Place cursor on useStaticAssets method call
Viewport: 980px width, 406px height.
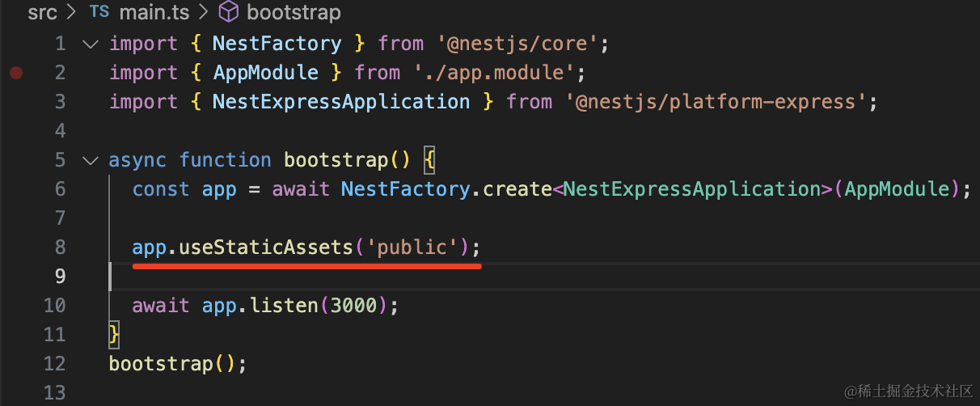click(x=266, y=247)
